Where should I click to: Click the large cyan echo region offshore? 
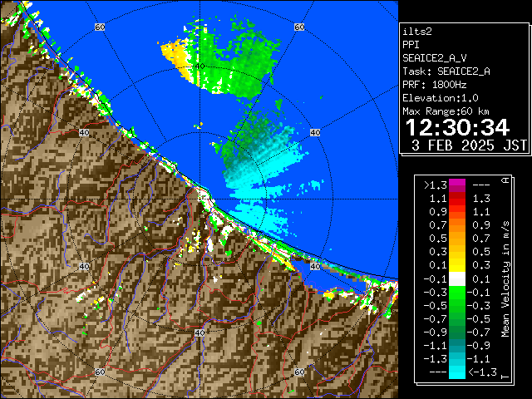(x=261, y=183)
